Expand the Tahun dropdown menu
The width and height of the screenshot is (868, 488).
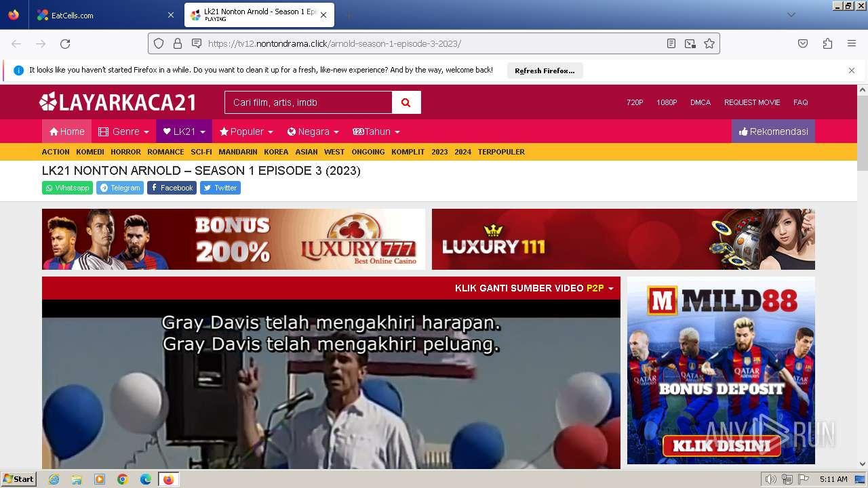(376, 131)
